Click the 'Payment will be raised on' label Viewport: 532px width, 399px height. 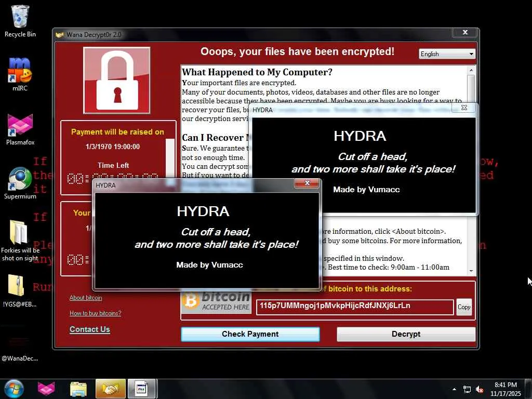[x=117, y=132]
